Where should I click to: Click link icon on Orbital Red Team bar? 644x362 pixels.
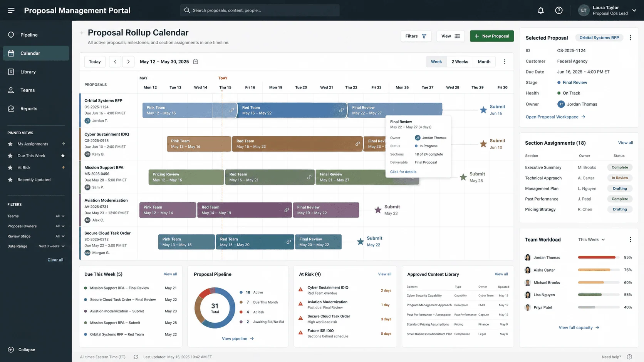point(341,110)
